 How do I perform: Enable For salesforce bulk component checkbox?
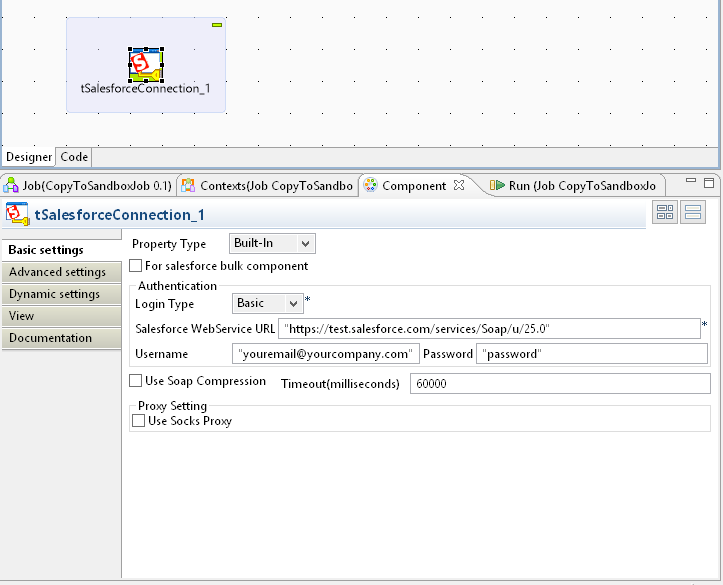136,266
